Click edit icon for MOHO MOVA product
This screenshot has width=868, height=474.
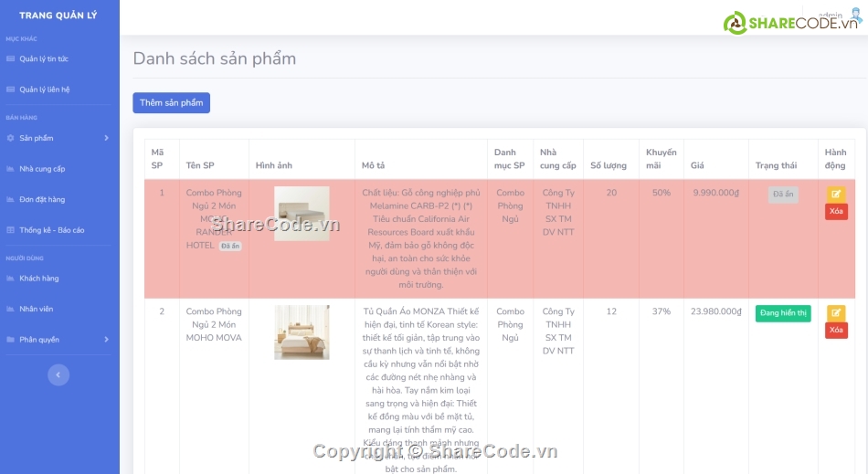point(836,313)
